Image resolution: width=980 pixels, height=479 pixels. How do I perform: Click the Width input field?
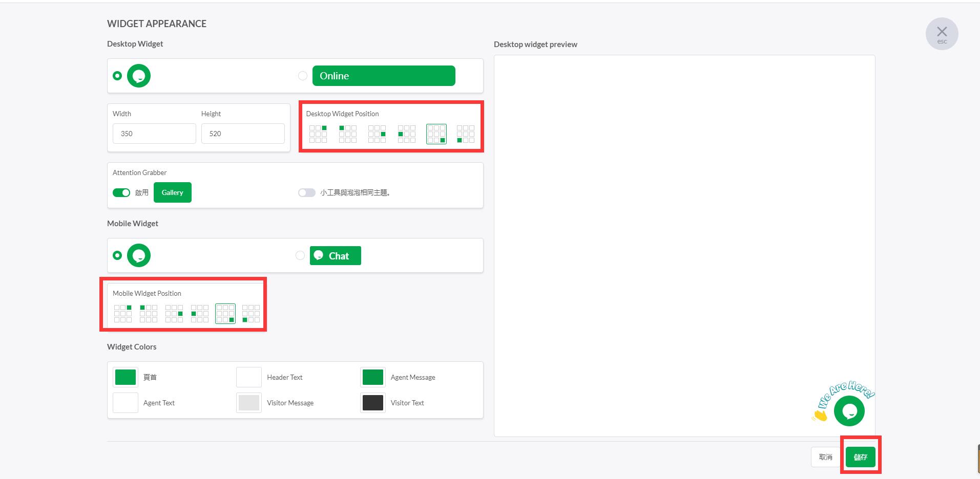(154, 134)
